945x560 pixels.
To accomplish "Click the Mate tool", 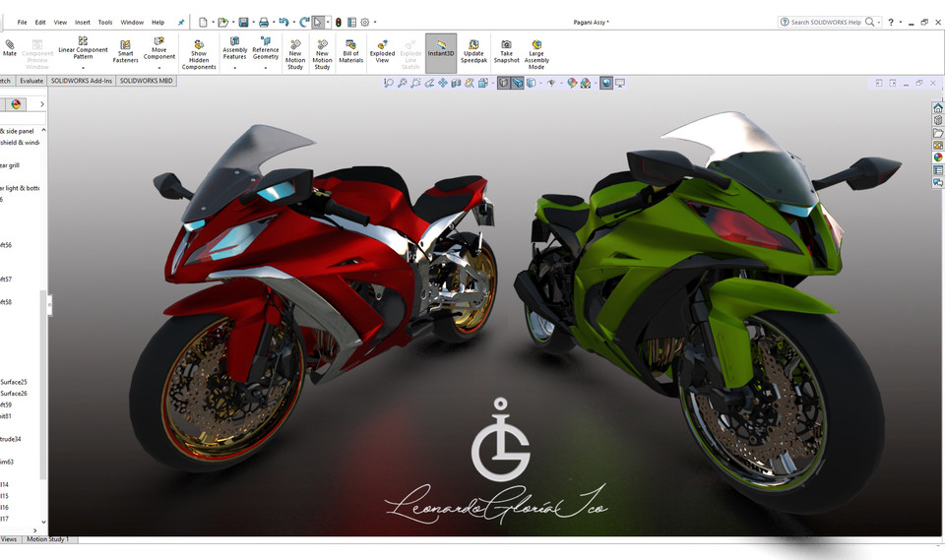I will 9,48.
